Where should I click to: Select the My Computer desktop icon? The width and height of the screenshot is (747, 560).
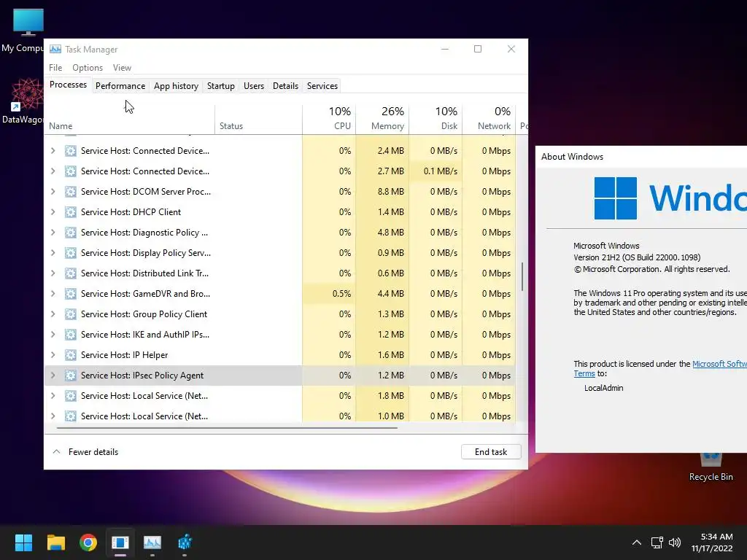tap(24, 31)
